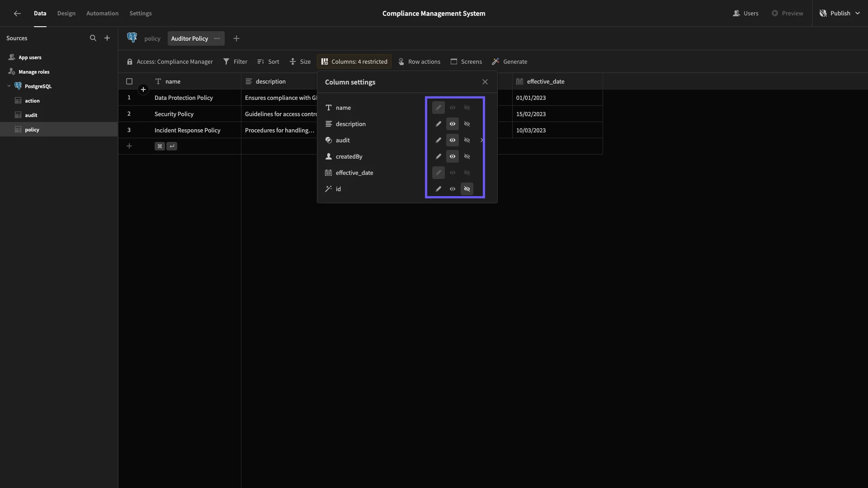Open the Filter options
Screen dimensions: 868x488
tap(235, 62)
